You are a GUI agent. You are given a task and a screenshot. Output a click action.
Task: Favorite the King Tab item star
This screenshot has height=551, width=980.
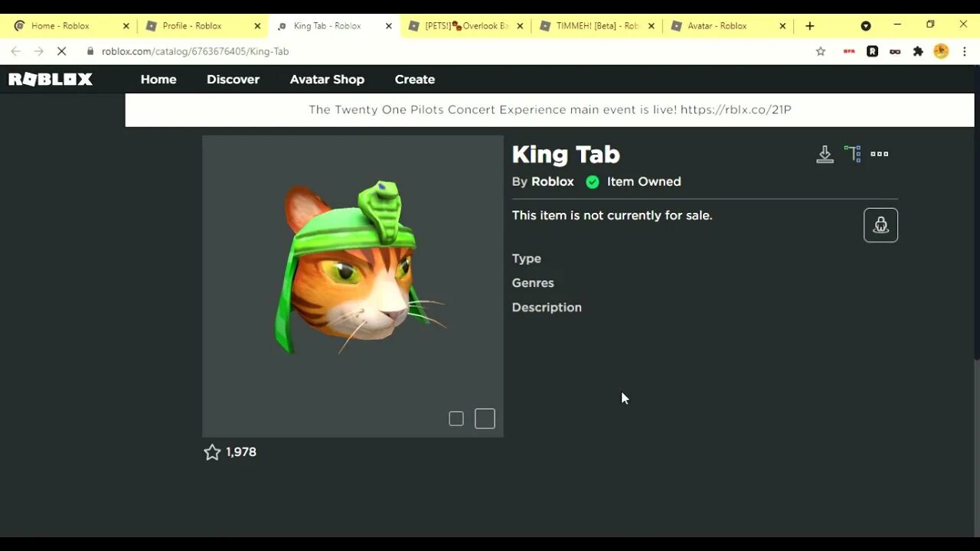pos(212,452)
